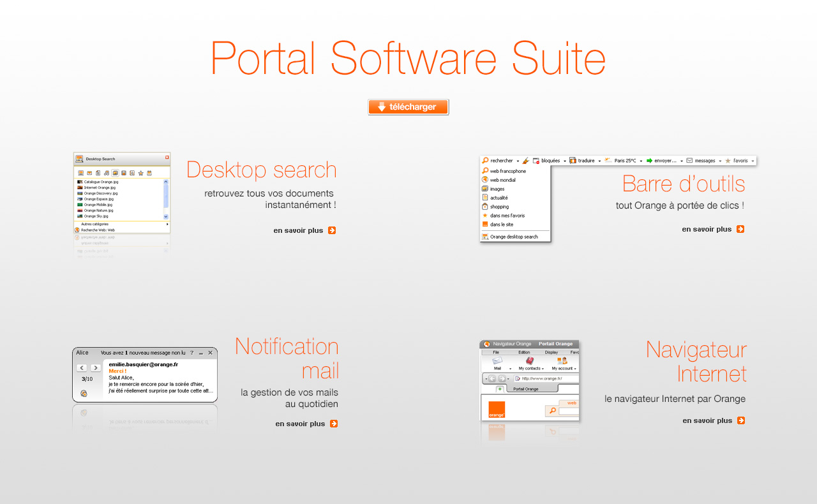Viewport: 817px width, 504px height.
Task: Open 'en savoir plus' under Desktop search
Action: [304, 230]
